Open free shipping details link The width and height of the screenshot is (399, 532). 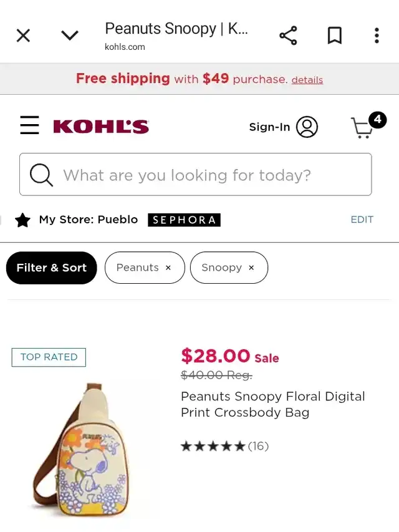pos(307,80)
